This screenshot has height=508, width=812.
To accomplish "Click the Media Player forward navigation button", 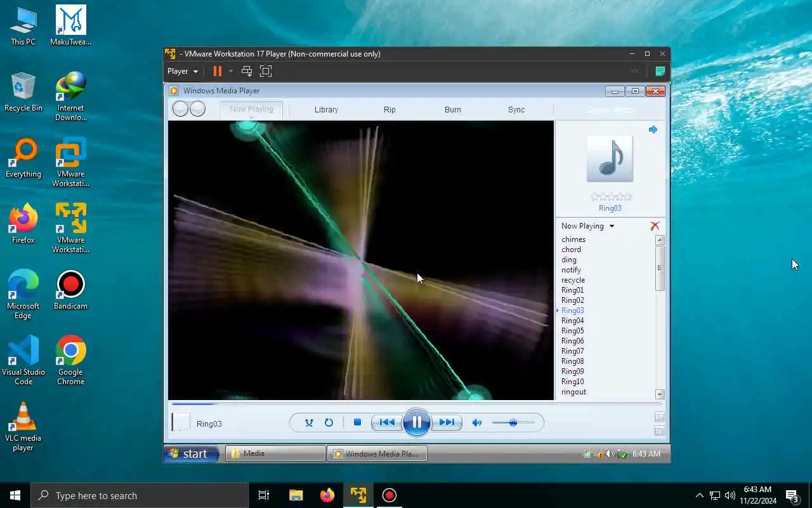I will point(197,109).
